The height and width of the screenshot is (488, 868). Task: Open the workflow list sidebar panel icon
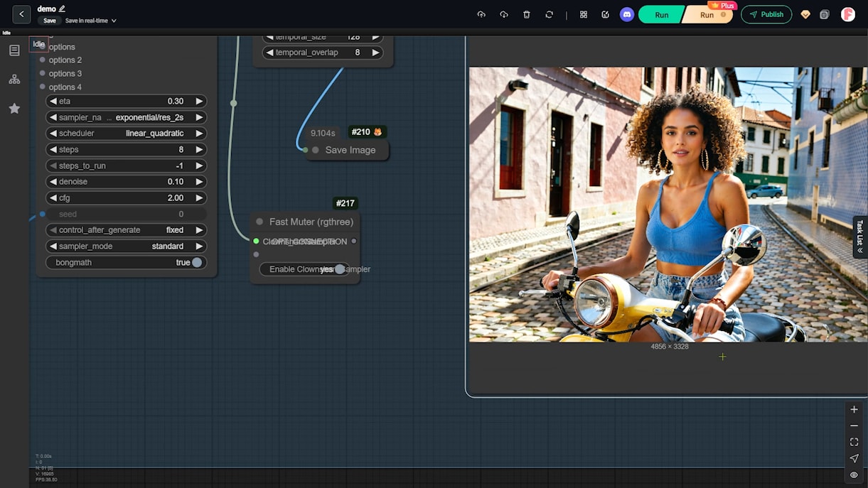(14, 50)
